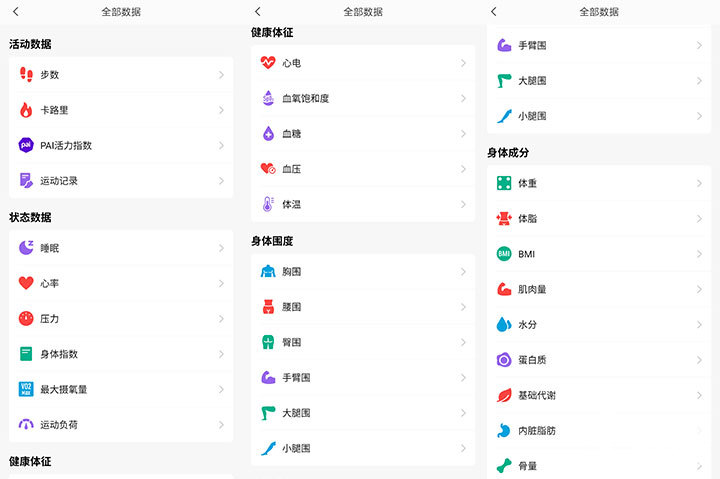720x479 pixels.
Task: Open the 运动负荷 row
Action: pos(120,424)
